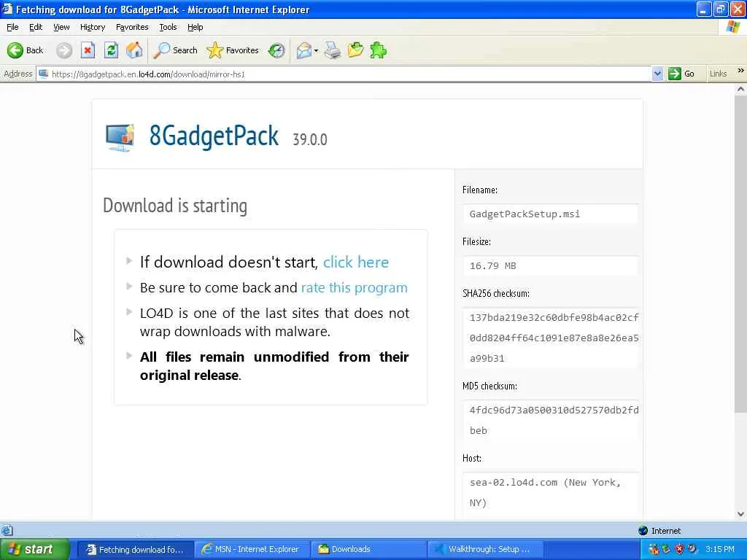The image size is (747, 560).
Task: Click the IE window title bar icon
Action: pyautogui.click(x=7, y=9)
